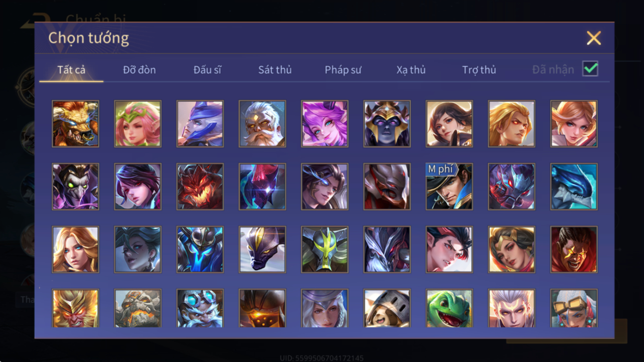Image resolution: width=644 pixels, height=362 pixels.
Task: Select the blue shark-like hero portrait
Action: 574,186
